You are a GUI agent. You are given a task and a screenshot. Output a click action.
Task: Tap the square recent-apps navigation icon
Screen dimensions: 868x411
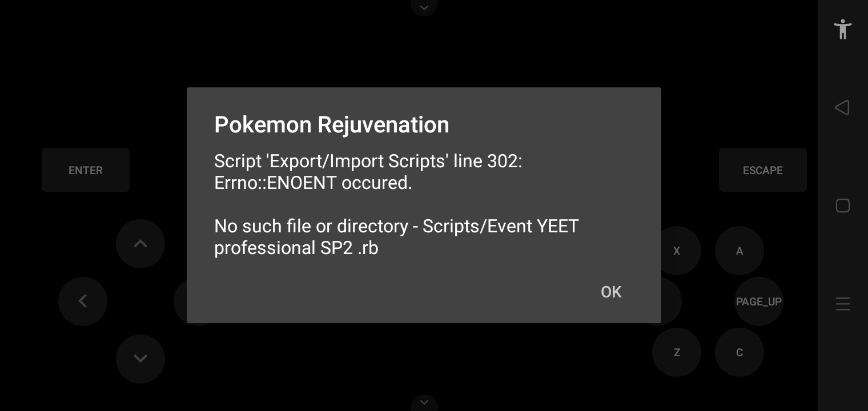pos(843,205)
